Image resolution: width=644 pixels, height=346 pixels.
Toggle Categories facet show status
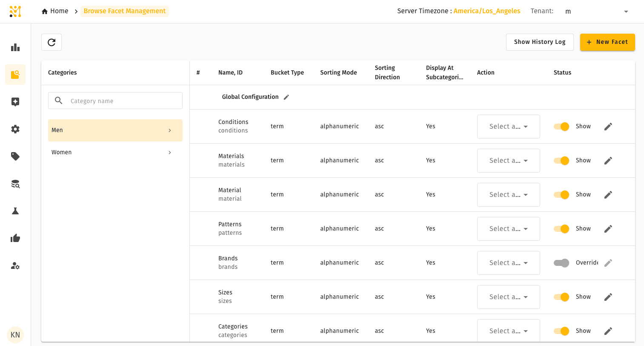tap(561, 331)
